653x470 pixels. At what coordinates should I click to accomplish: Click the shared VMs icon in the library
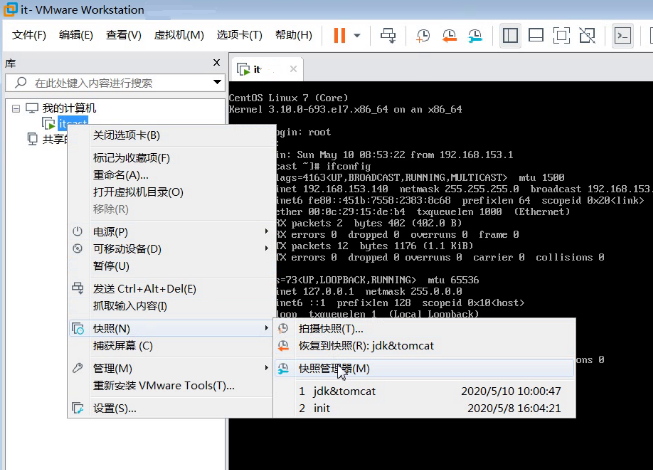[32, 139]
